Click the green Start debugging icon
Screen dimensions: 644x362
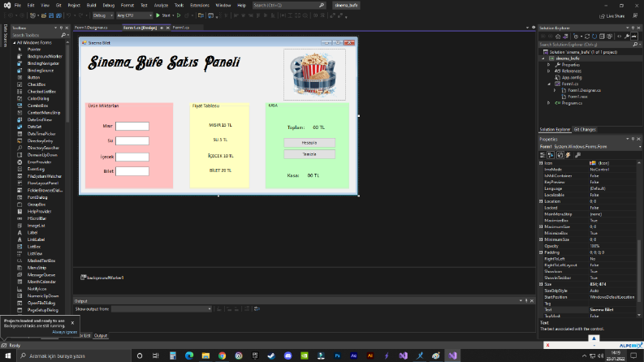158,15
